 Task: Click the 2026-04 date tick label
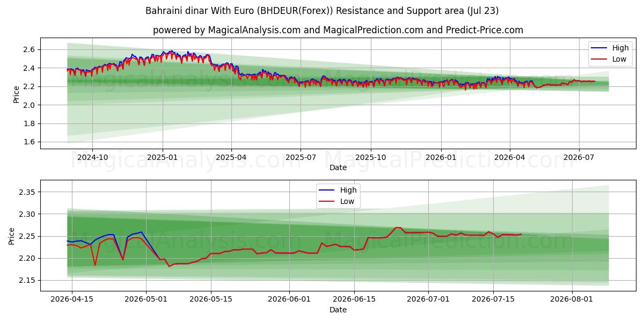[509, 158]
